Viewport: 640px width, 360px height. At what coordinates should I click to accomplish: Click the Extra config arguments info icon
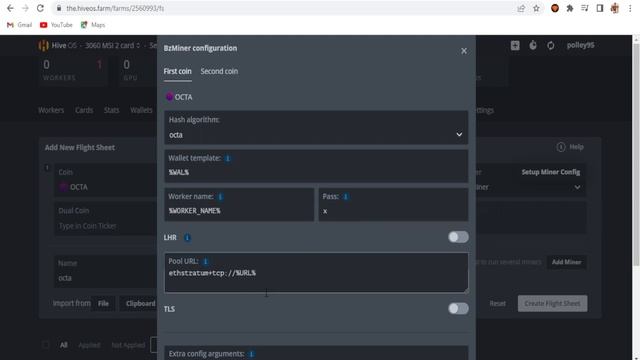point(251,354)
